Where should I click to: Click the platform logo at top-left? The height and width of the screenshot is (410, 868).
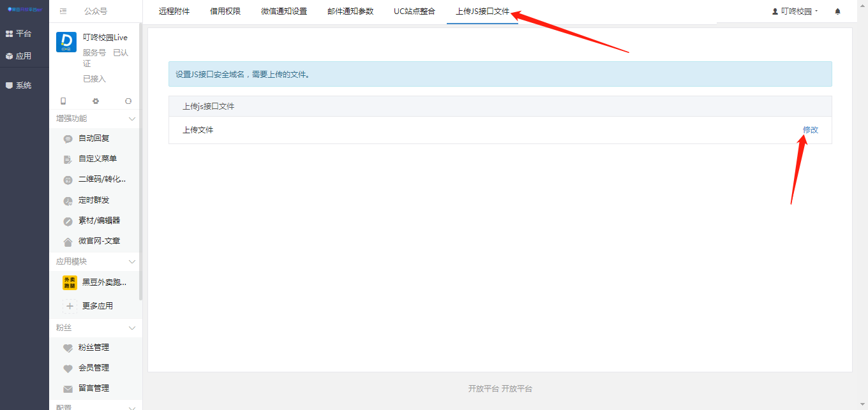[24, 11]
